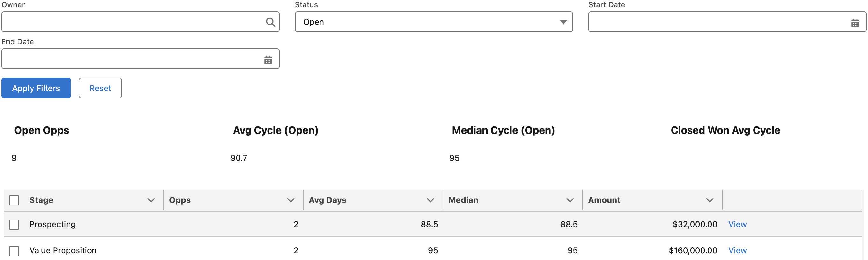The height and width of the screenshot is (260, 868).
Task: Open the End Date calendar picker icon
Action: [268, 60]
